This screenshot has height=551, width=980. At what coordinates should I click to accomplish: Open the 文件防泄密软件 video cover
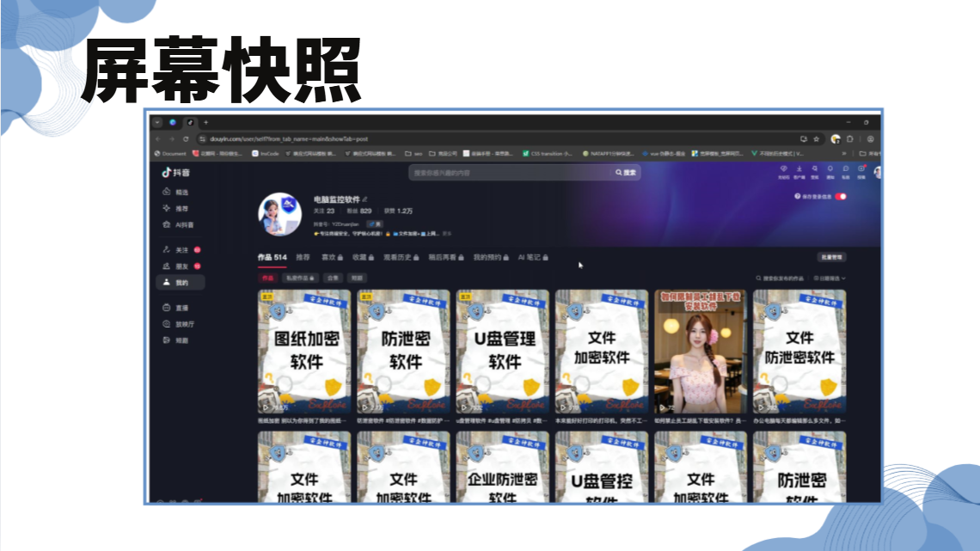click(x=800, y=351)
